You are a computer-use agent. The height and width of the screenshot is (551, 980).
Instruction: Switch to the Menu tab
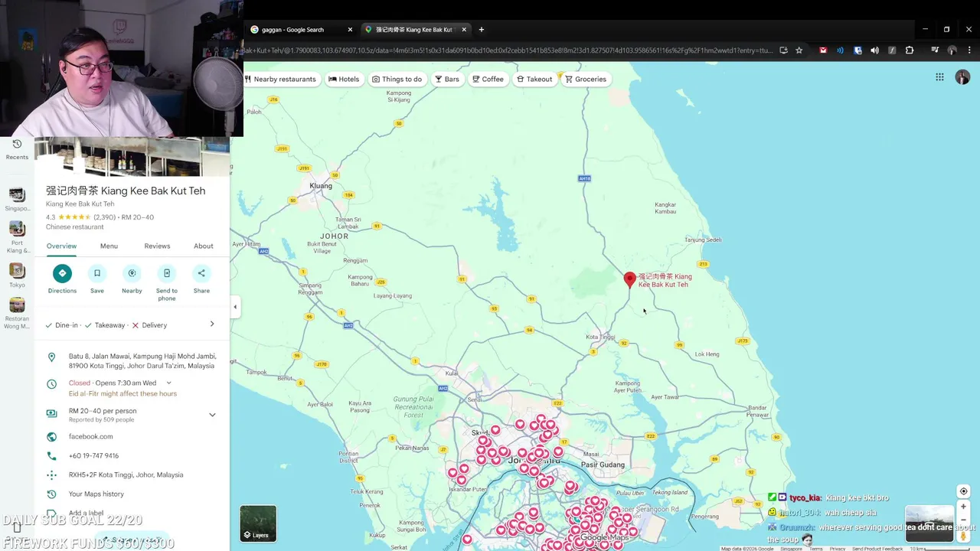(x=109, y=246)
